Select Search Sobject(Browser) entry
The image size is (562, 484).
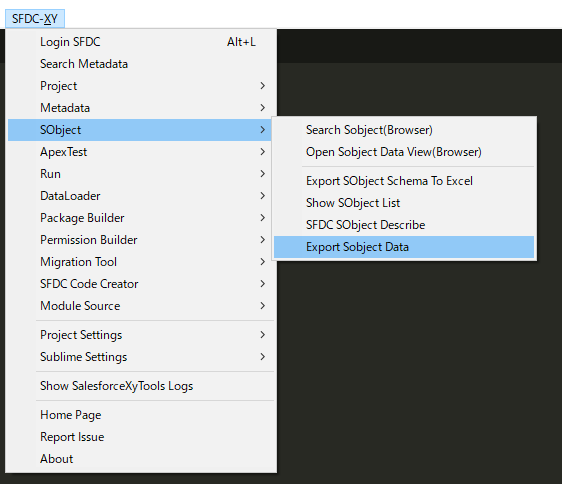[404, 130]
